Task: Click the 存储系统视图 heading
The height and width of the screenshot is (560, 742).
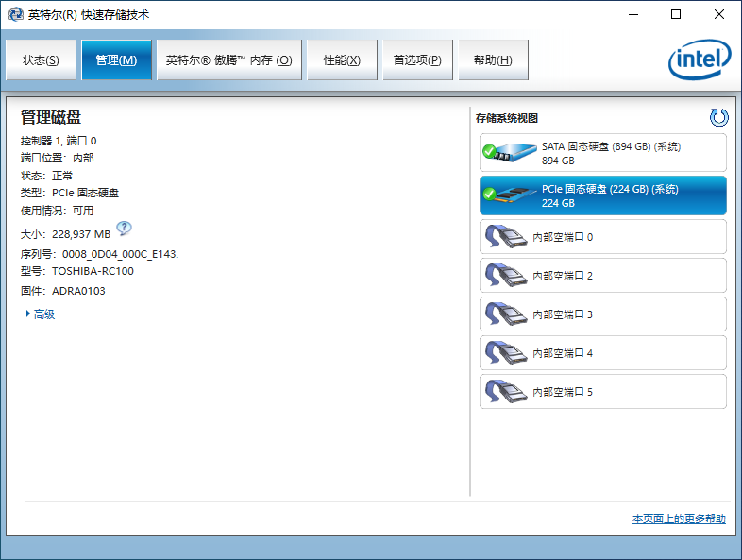Action: point(506,118)
